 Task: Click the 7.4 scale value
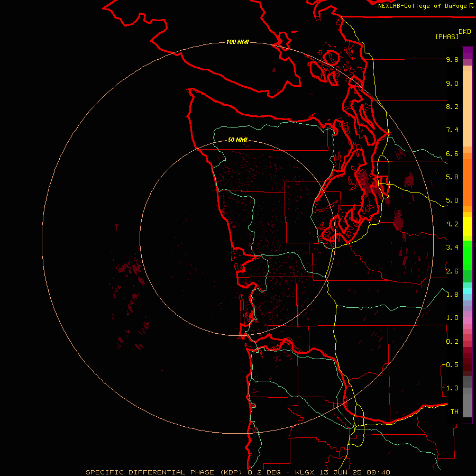click(452, 130)
